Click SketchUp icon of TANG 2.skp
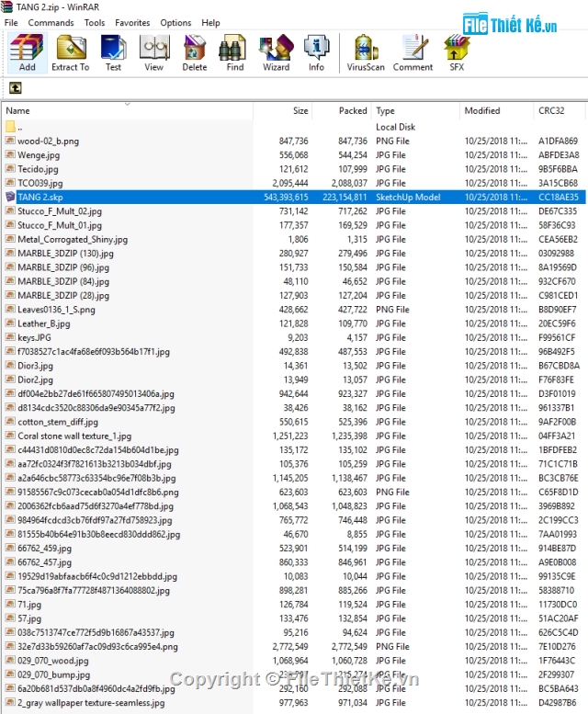This screenshot has width=588, height=714. 10,197
